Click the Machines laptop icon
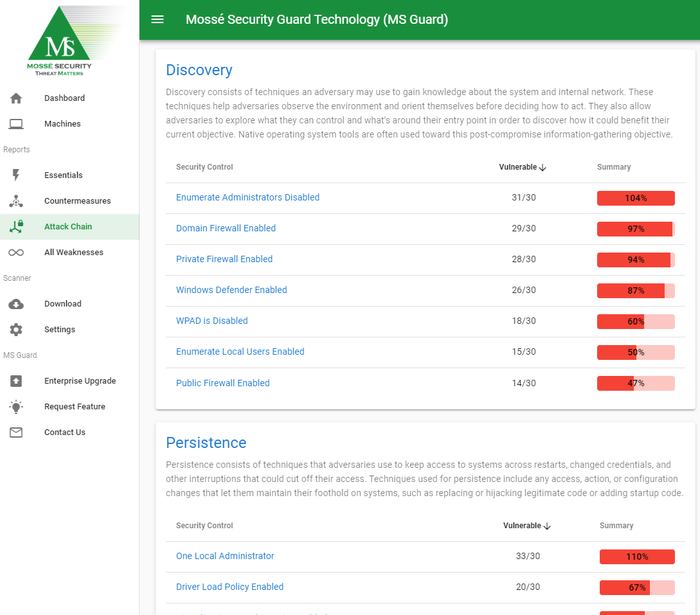The height and width of the screenshot is (615, 700). (x=16, y=124)
